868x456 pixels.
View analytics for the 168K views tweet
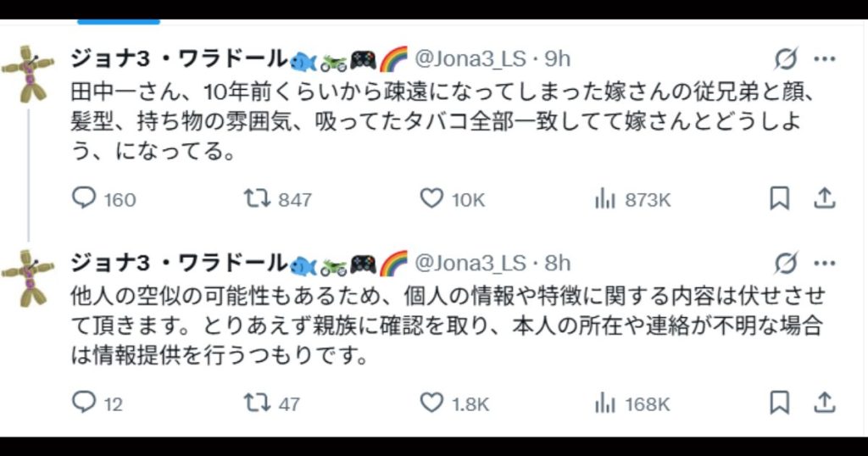605,403
